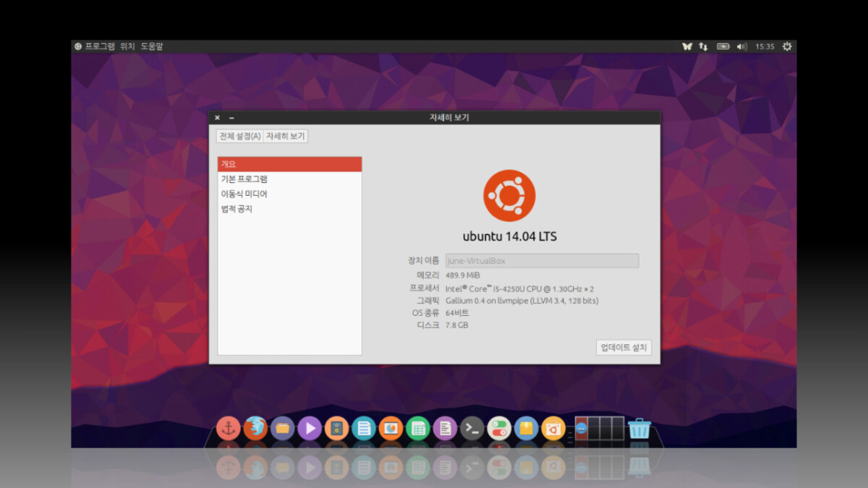868x488 pixels.
Task: Open the green spreadsheet dock icon
Action: coord(418,429)
